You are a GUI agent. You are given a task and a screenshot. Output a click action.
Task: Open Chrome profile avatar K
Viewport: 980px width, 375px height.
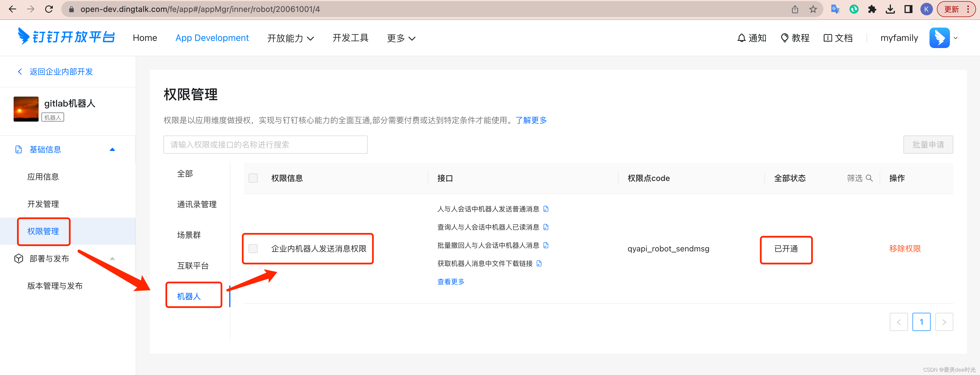coord(926,9)
